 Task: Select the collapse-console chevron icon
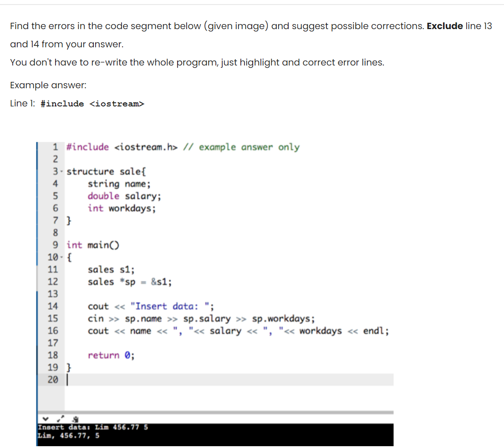(46, 419)
